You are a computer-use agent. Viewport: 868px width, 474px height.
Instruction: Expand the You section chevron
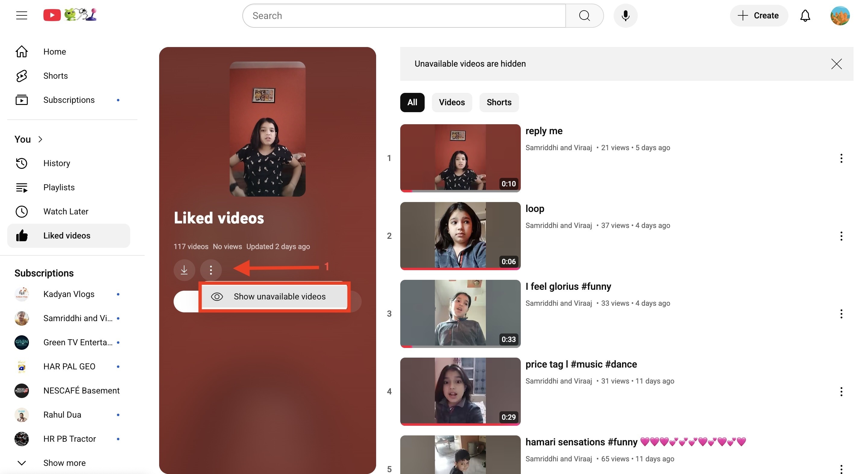point(40,139)
